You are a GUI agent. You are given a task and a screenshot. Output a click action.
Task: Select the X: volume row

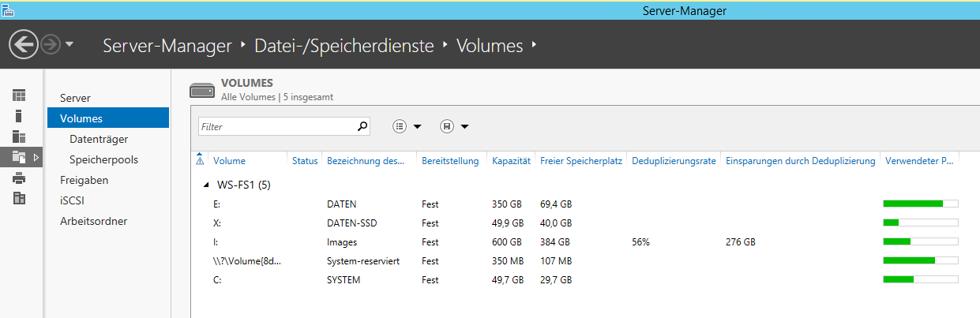[x=577, y=223]
